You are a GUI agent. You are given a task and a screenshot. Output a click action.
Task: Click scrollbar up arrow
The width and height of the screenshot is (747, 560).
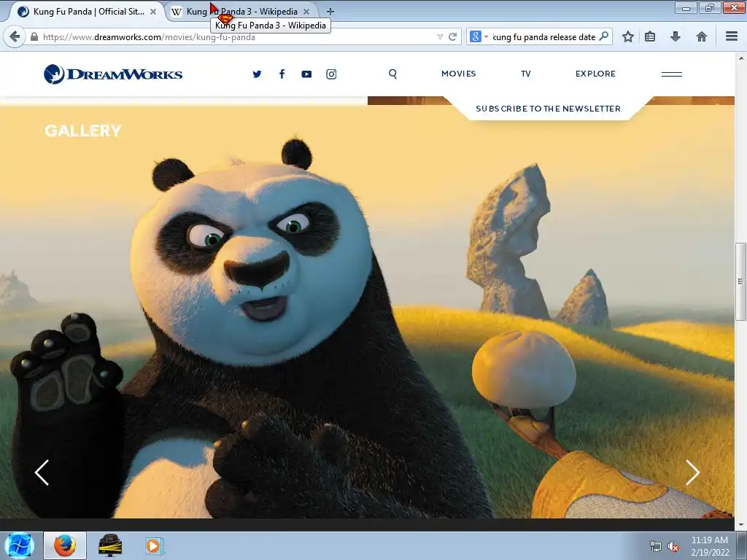[740, 58]
